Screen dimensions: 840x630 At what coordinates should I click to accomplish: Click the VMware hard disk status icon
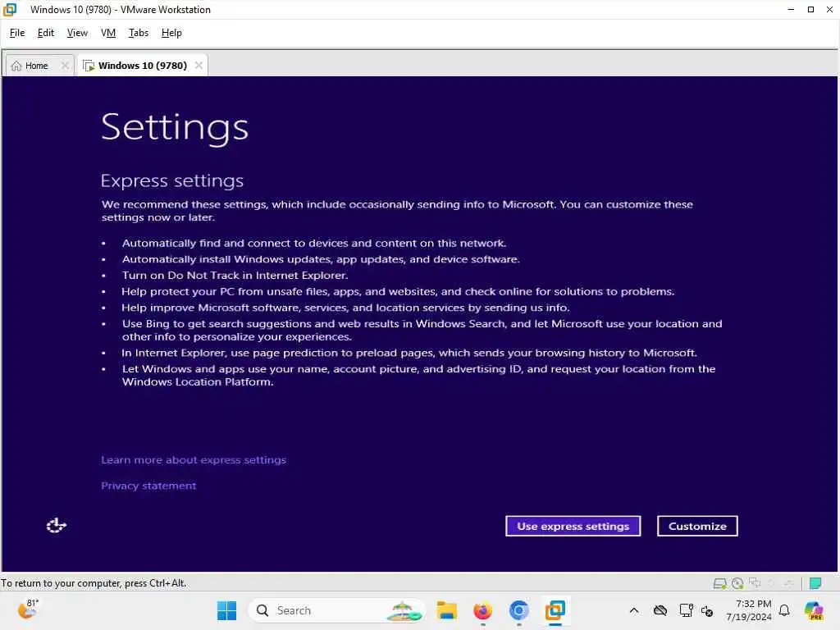coord(720,583)
